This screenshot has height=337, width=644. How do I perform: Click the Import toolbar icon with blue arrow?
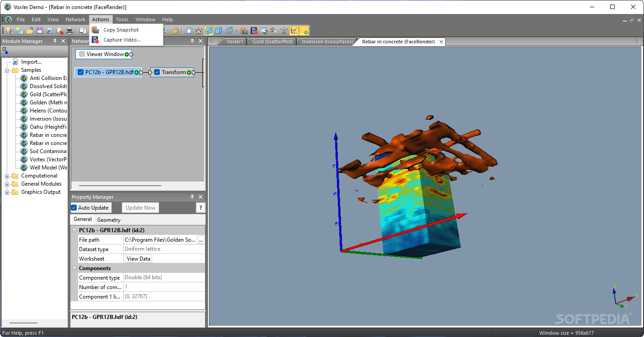(x=49, y=31)
